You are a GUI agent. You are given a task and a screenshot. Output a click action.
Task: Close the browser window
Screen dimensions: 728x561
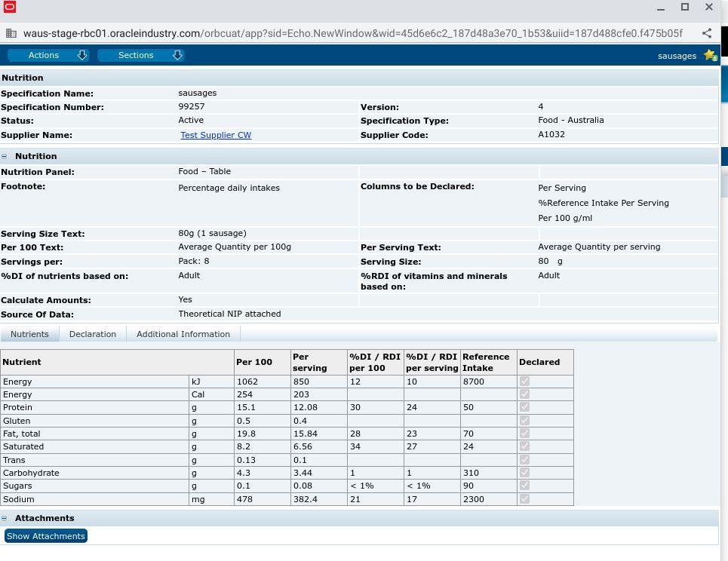point(709,7)
